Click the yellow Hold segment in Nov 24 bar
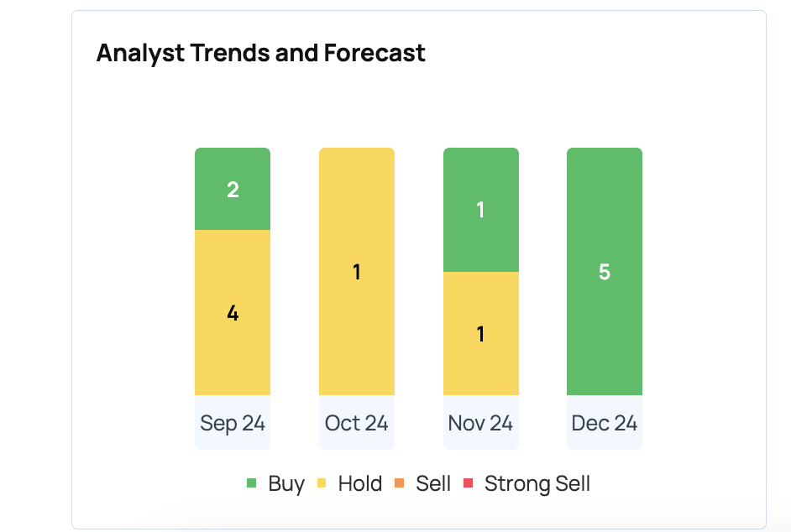 pyautogui.click(x=480, y=334)
